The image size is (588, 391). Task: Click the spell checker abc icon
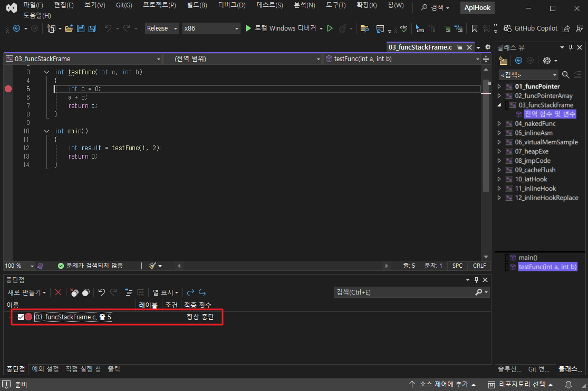404,28
